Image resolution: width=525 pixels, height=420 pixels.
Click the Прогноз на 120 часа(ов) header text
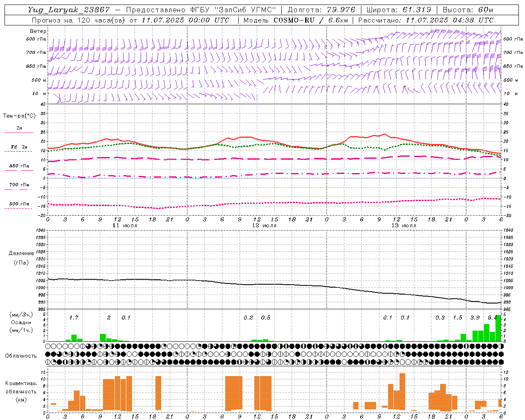point(130,20)
